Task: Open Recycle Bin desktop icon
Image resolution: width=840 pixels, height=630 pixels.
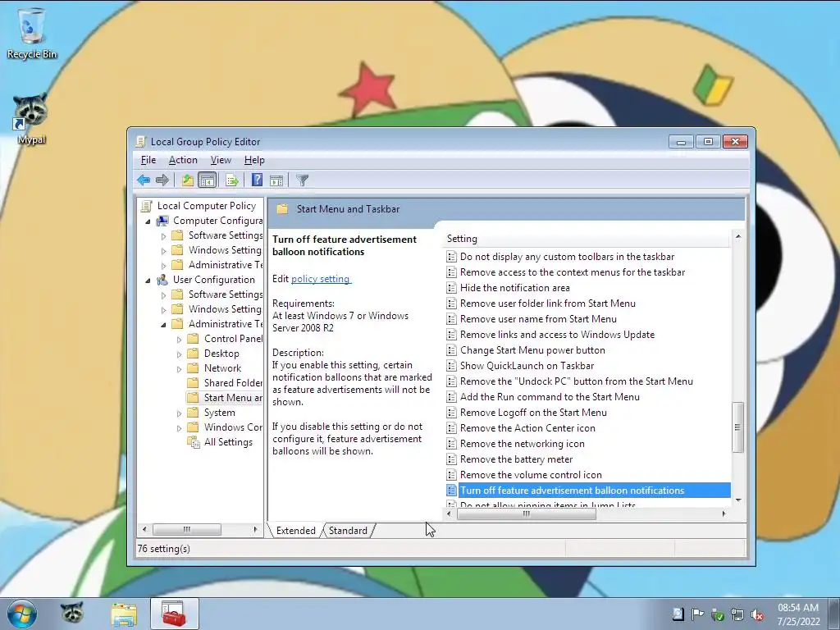Action: (x=32, y=32)
